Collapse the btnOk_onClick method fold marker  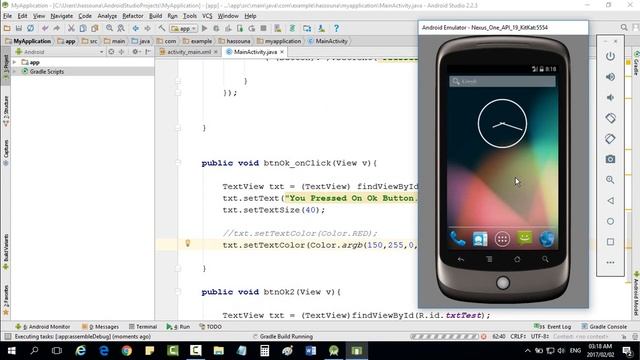(178, 163)
